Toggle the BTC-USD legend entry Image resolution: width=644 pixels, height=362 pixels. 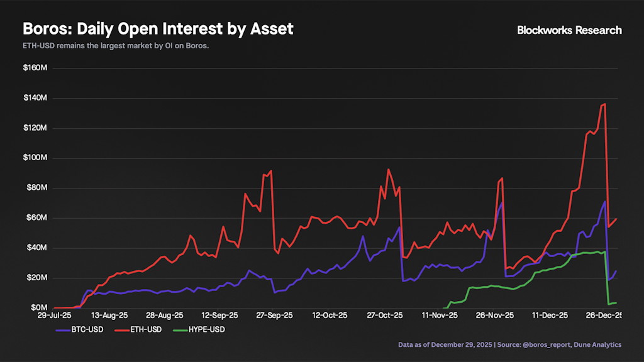click(86, 329)
